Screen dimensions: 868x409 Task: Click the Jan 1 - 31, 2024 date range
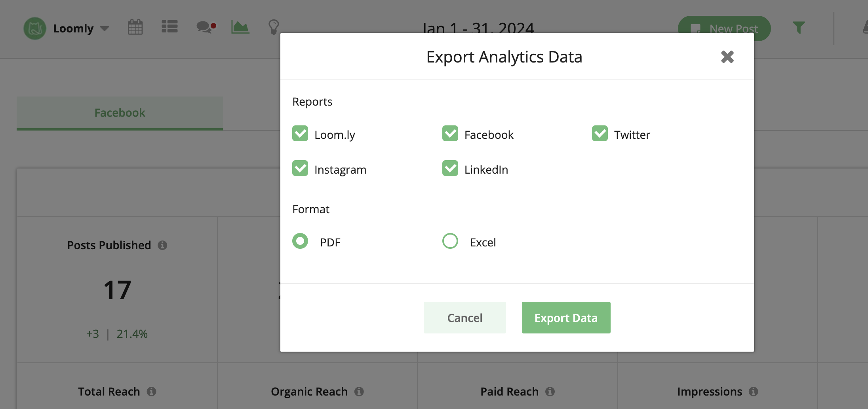point(479,28)
